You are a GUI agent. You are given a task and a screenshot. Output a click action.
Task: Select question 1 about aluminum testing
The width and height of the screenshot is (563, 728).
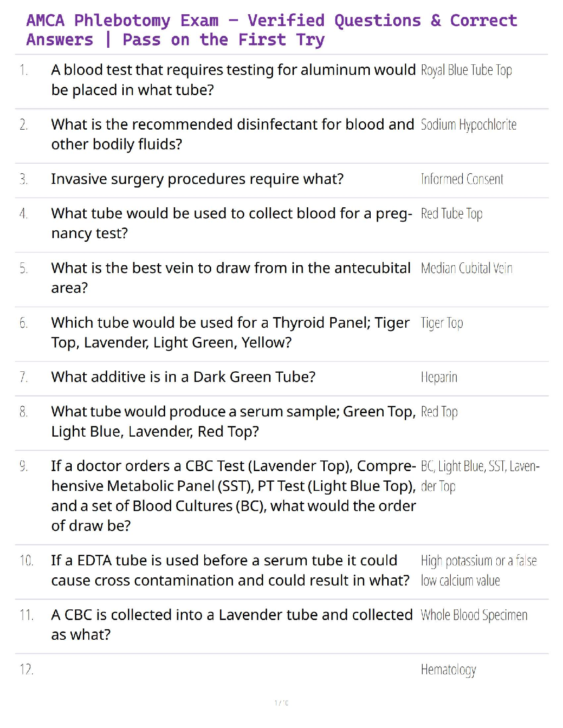pyautogui.click(x=233, y=80)
